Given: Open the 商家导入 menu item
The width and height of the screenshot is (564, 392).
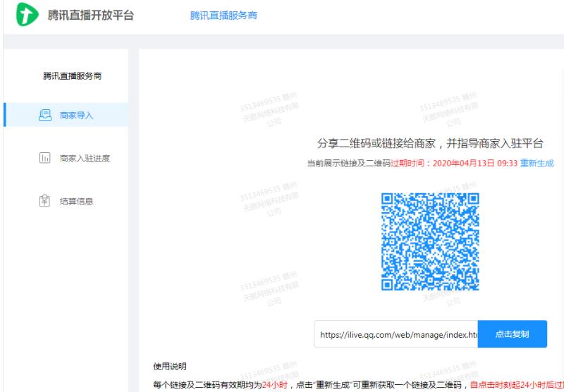Looking at the screenshot, I should click(66, 115).
